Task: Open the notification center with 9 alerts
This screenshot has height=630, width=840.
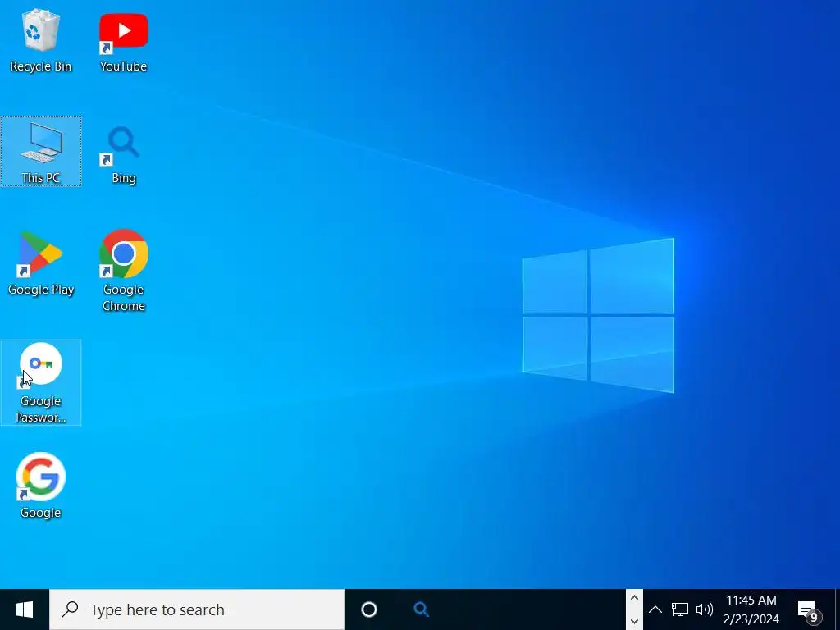Action: 809,610
